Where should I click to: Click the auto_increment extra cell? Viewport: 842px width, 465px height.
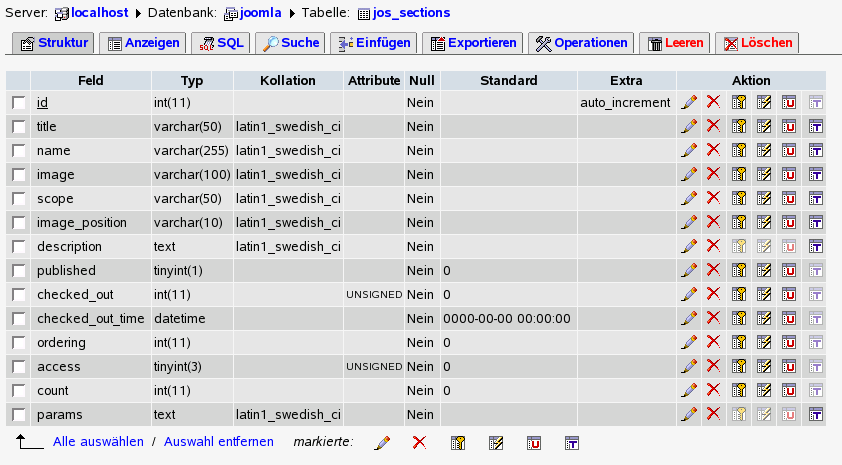625,103
